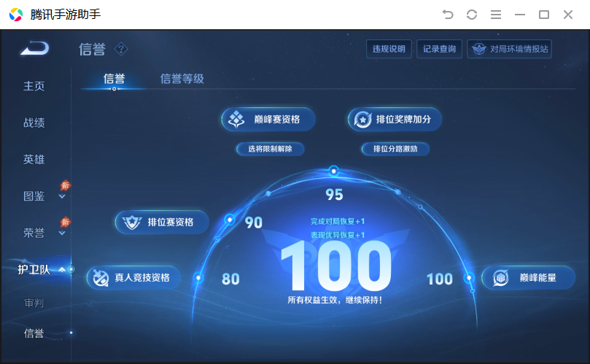Collapse the 护卫队 sidebar section arrow
This screenshot has height=364, width=590.
62,269
